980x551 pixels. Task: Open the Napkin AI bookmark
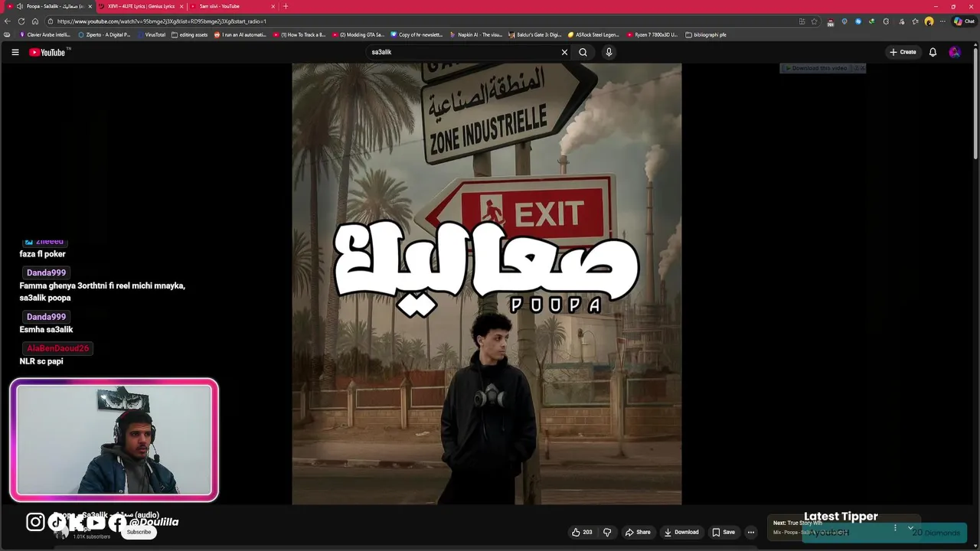[x=475, y=34]
